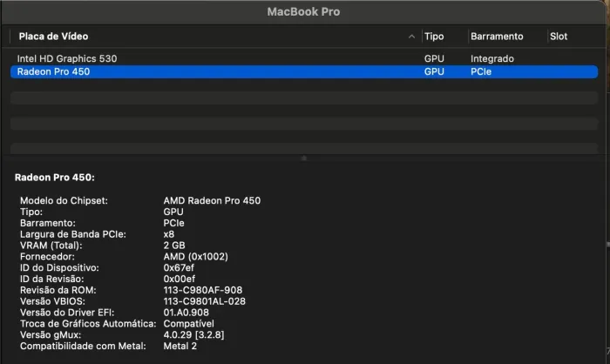The image size is (610, 364).
Task: Click PCIe cell in the Radeon Pro 450 row
Action: pos(481,71)
